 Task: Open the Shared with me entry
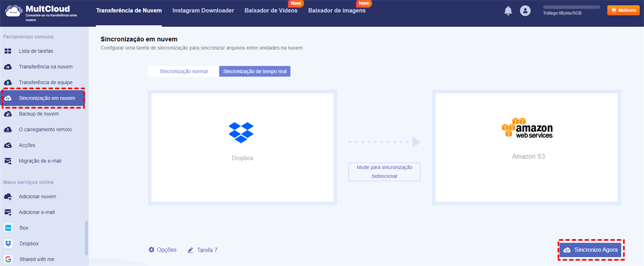(x=37, y=259)
